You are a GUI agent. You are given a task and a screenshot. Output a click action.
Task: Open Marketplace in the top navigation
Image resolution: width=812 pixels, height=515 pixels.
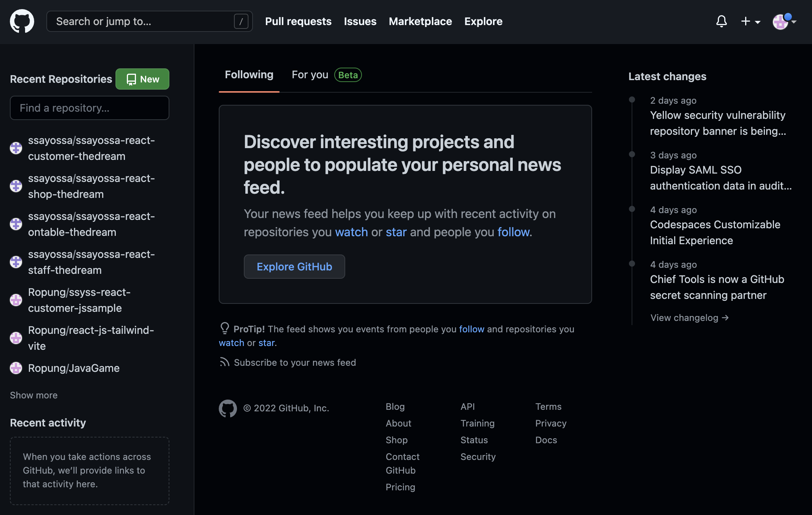420,21
